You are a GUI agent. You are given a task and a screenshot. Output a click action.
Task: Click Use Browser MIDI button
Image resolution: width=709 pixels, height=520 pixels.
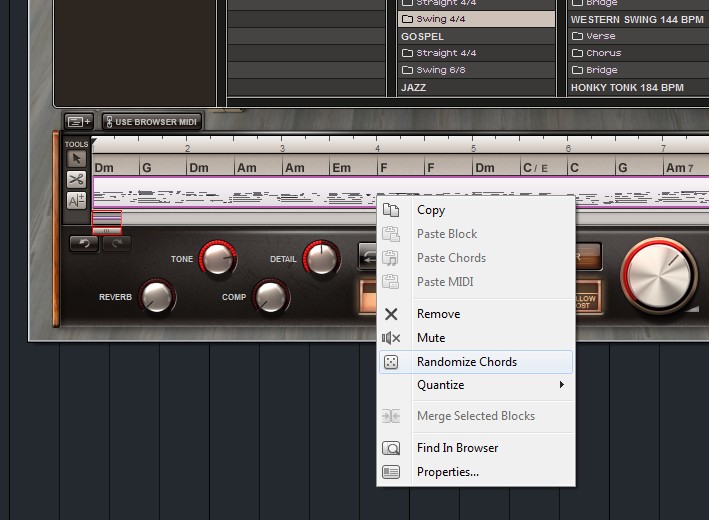coord(151,122)
